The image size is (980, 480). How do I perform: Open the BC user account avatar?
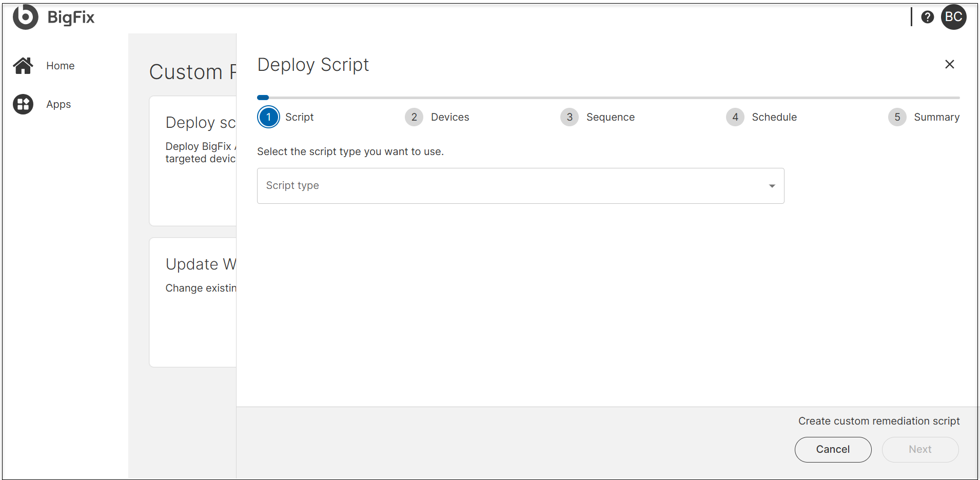click(954, 16)
